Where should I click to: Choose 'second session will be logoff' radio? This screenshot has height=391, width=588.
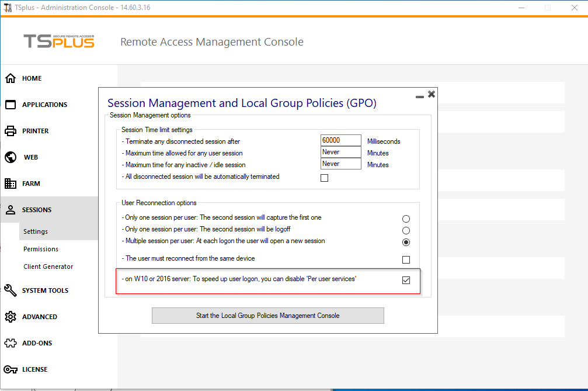tap(406, 230)
